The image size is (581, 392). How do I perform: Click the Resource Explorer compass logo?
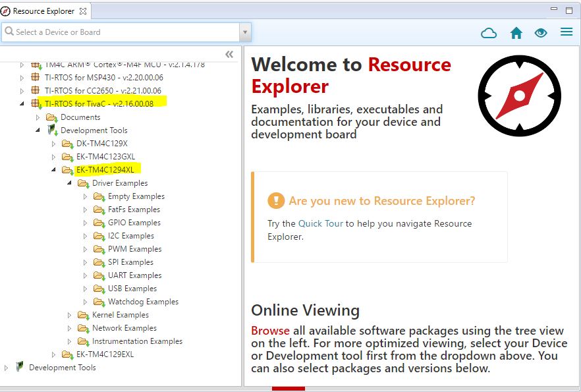point(520,96)
